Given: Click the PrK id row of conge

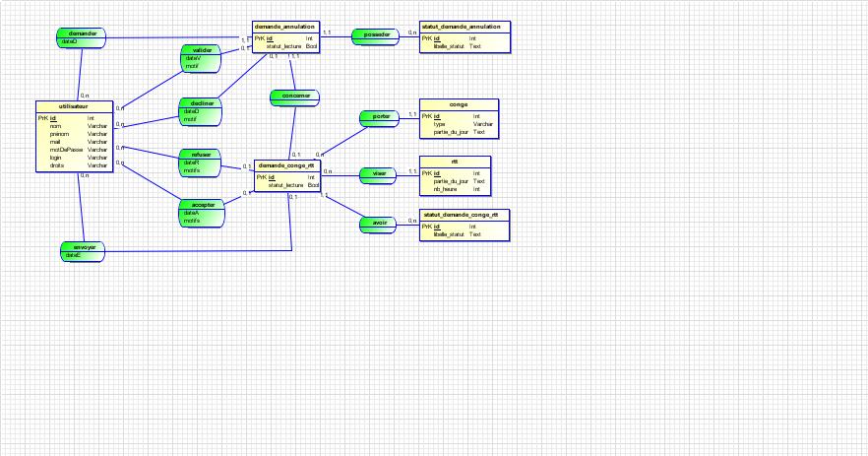Looking at the screenshot, I should tap(459, 116).
